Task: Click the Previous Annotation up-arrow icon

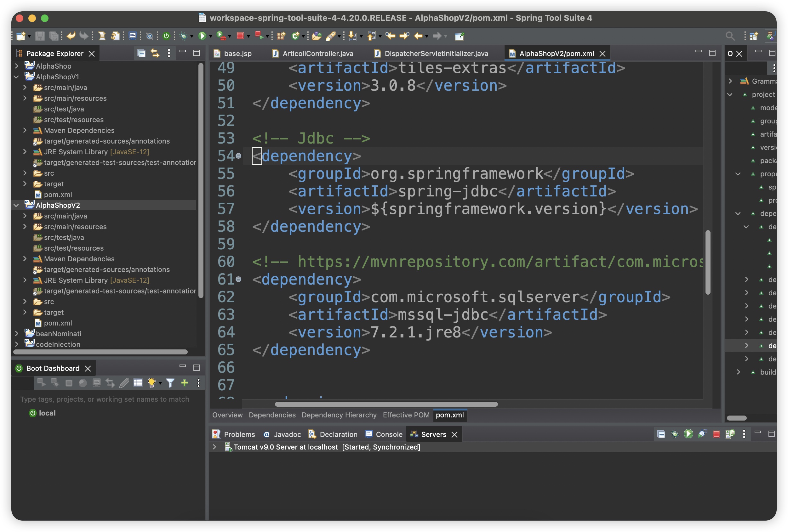Action: pos(372,36)
